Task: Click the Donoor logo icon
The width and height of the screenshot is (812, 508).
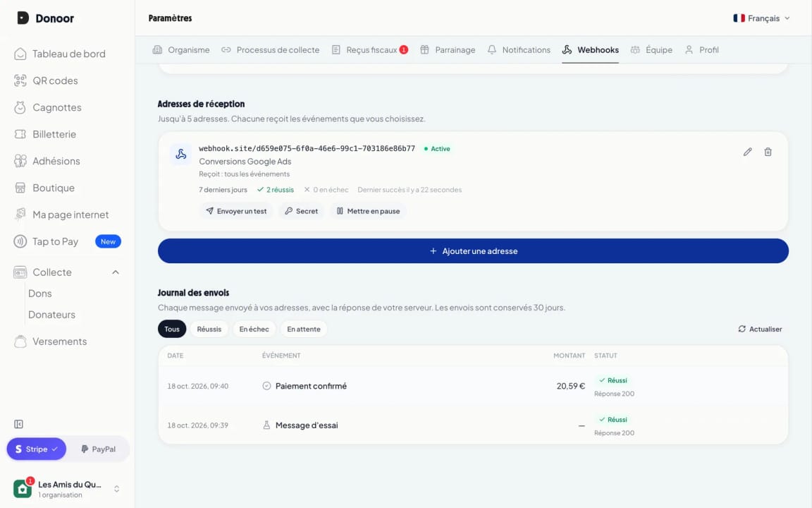Action: (x=23, y=18)
